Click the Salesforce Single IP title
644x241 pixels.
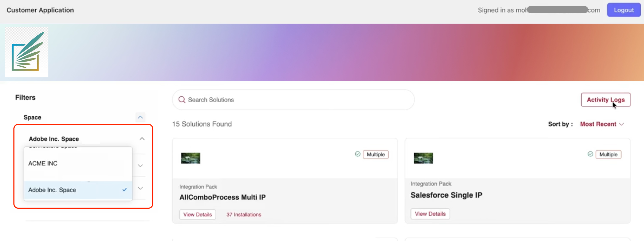pos(446,195)
